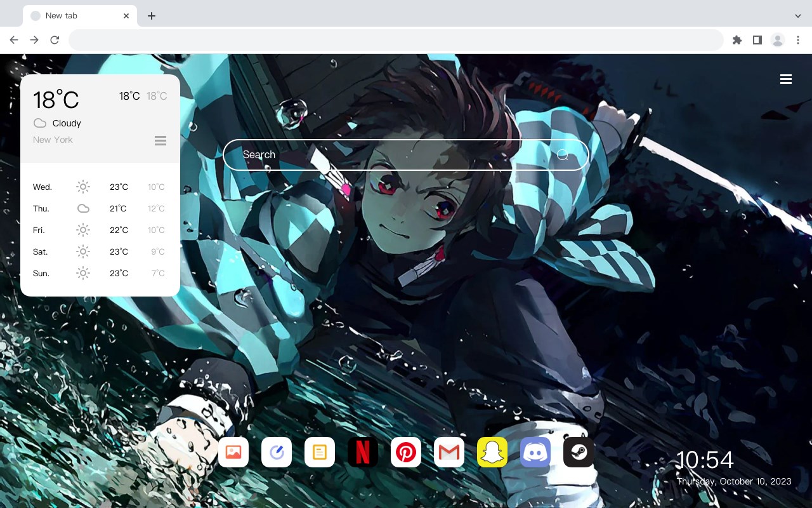Viewport: 812px width, 508px height.
Task: Select the Sun. forecast row
Action: point(100,273)
